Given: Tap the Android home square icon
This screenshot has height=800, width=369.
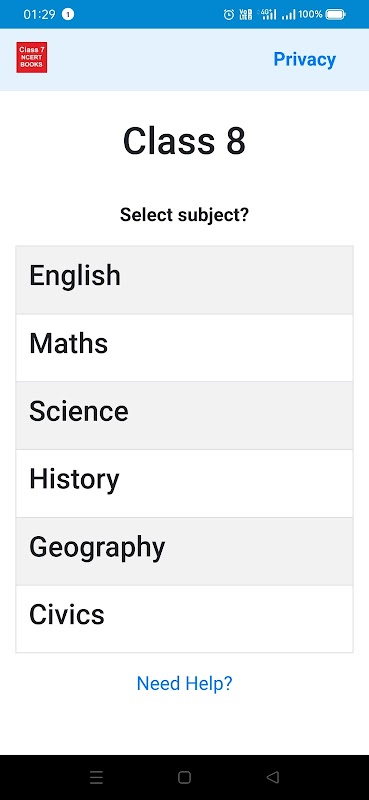Looking at the screenshot, I should point(184,777).
